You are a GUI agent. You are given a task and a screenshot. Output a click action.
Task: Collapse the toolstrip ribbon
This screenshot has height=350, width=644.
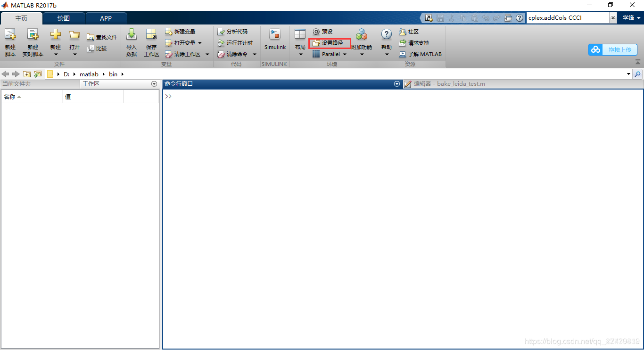coord(638,62)
